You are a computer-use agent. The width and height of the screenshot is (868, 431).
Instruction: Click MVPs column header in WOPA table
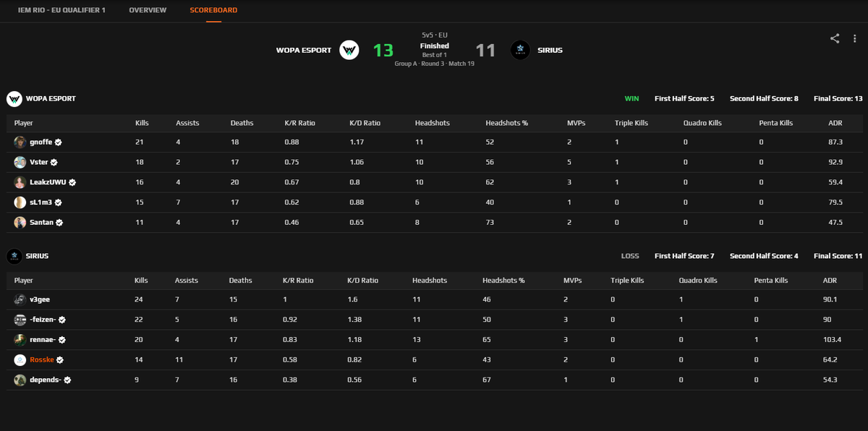pyautogui.click(x=576, y=123)
